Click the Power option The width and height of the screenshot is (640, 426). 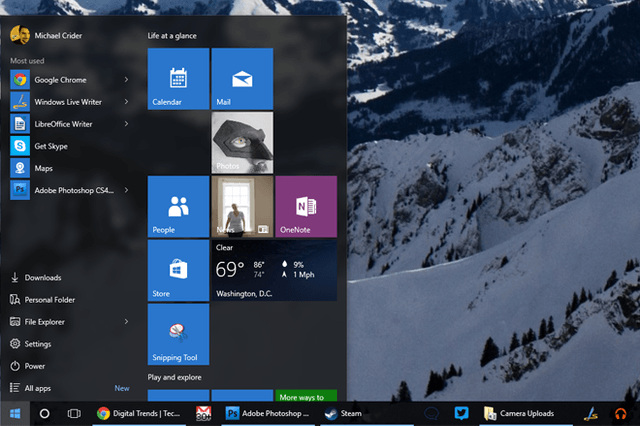tap(28, 366)
